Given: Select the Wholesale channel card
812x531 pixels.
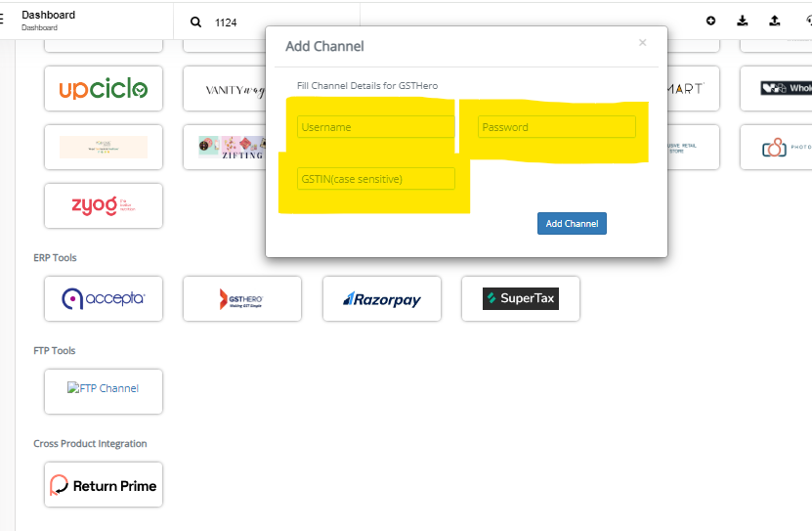Looking at the screenshot, I should tap(776, 89).
